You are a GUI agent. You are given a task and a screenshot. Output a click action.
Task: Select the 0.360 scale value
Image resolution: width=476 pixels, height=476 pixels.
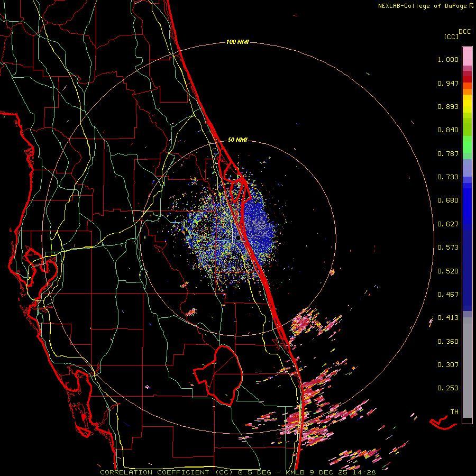pos(448,342)
